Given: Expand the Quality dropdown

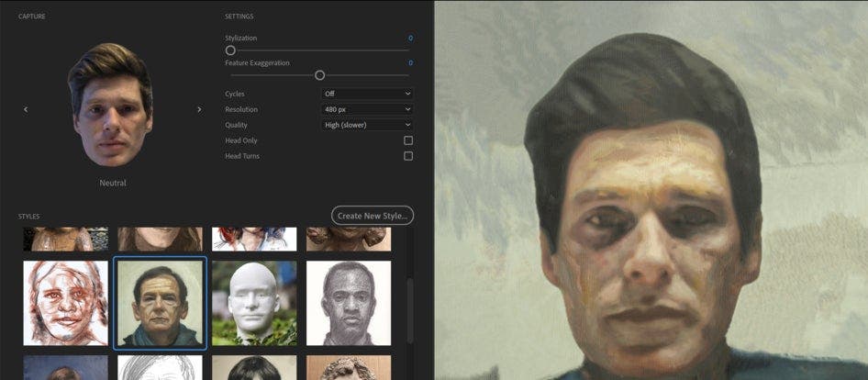Looking at the screenshot, I should coord(367,125).
